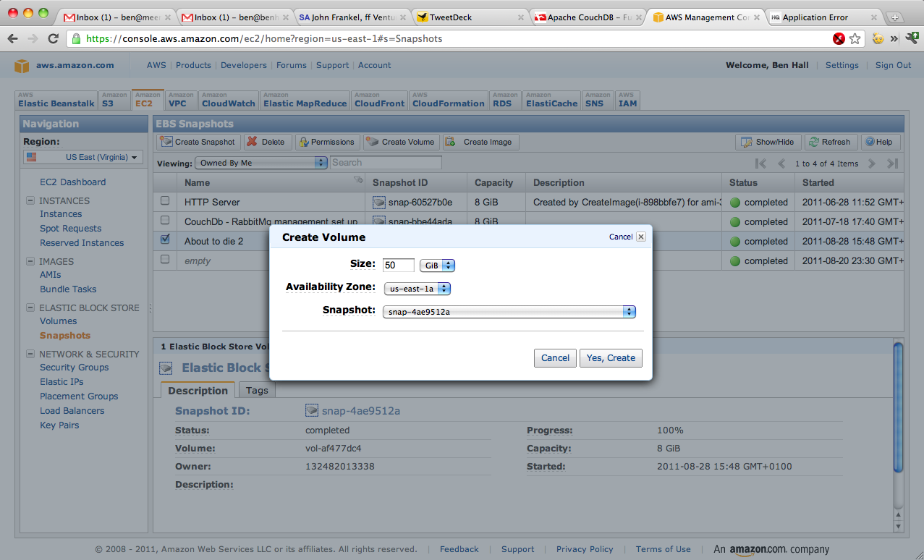Image resolution: width=924 pixels, height=560 pixels.
Task: Open the Elastic IPs navigation link
Action: point(62,382)
